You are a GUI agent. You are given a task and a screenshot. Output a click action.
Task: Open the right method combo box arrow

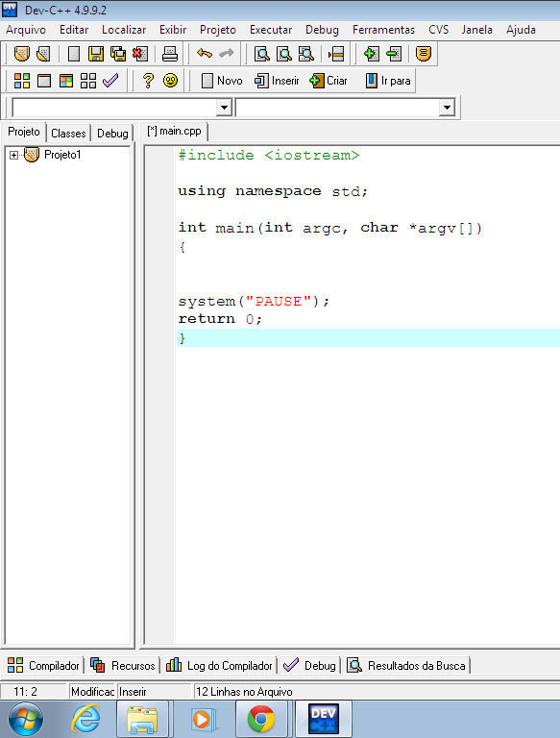point(447,108)
